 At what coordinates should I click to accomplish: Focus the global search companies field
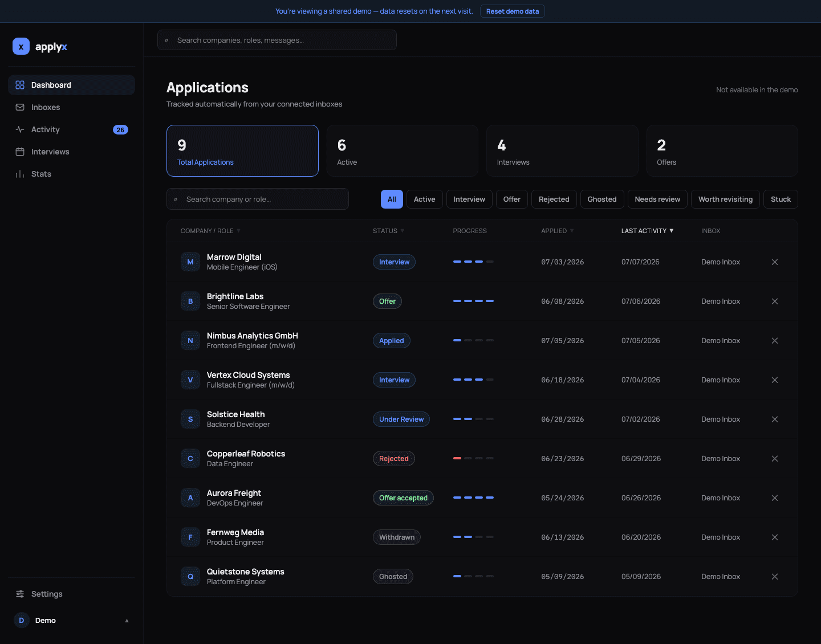tap(277, 40)
